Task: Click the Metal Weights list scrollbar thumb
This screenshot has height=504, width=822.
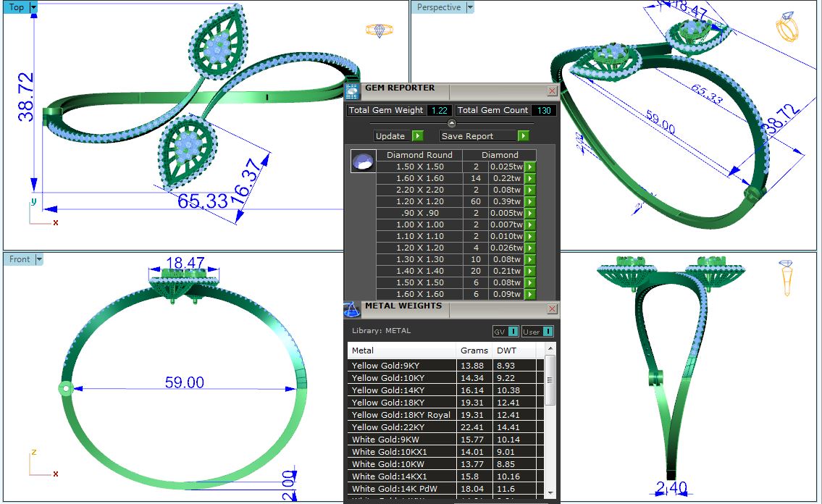Action: point(550,382)
